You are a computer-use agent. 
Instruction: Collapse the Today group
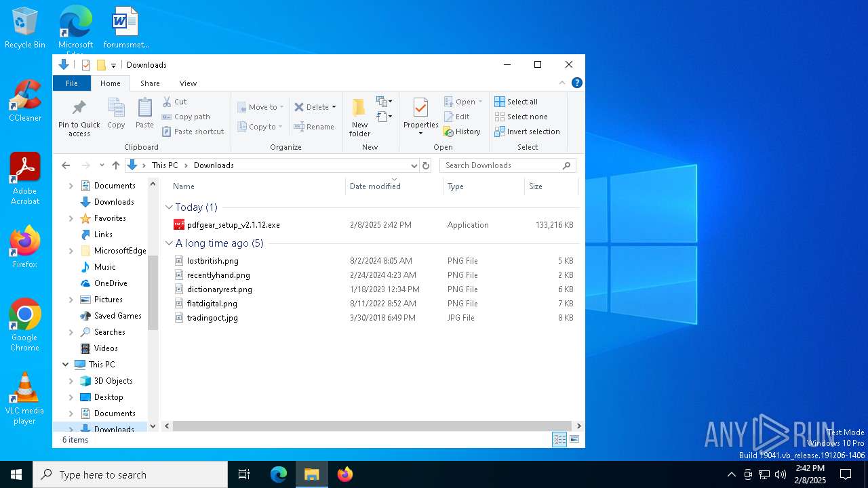[169, 207]
